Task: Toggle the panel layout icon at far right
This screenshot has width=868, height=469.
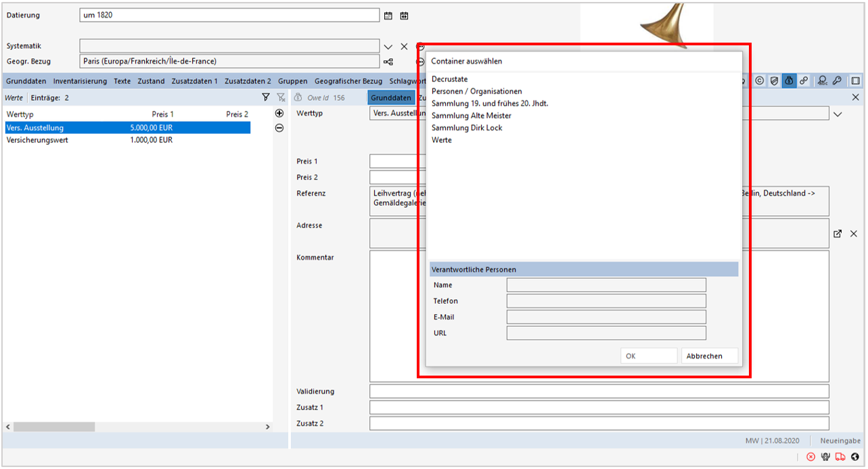Action: (854, 81)
